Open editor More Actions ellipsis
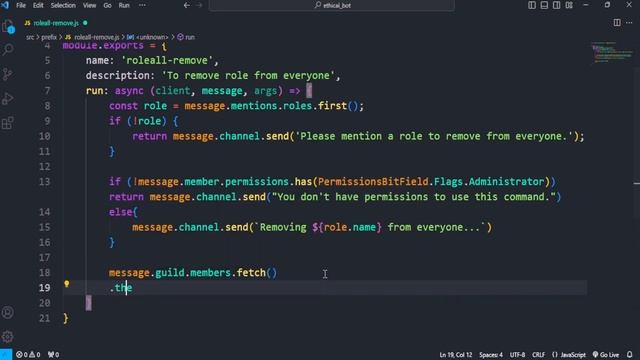The height and width of the screenshot is (360, 640). pyautogui.click(x=629, y=23)
